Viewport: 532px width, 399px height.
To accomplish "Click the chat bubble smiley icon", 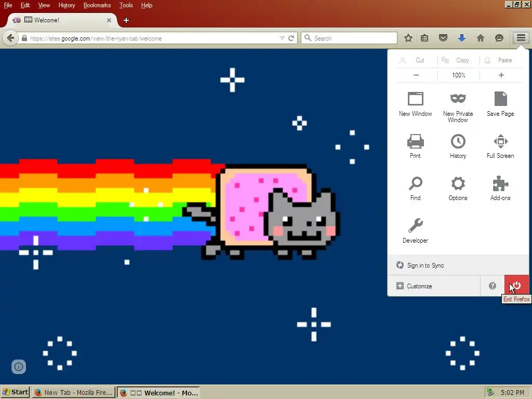I will pyautogui.click(x=499, y=38).
